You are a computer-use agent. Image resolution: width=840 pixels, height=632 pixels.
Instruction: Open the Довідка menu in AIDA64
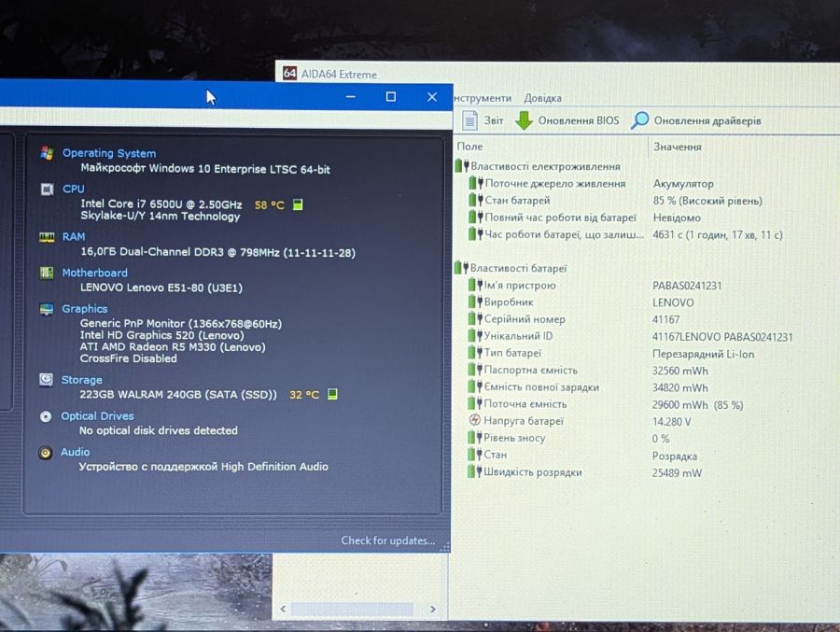coord(542,98)
